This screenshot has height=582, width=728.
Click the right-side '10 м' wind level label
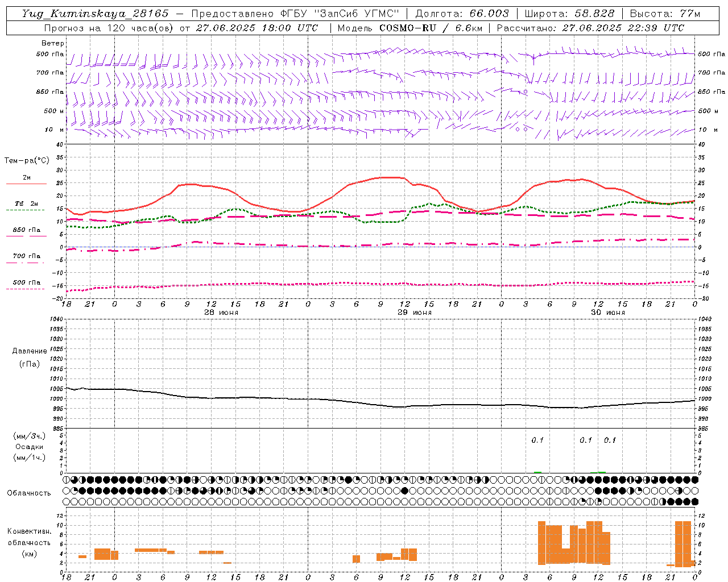click(708, 130)
